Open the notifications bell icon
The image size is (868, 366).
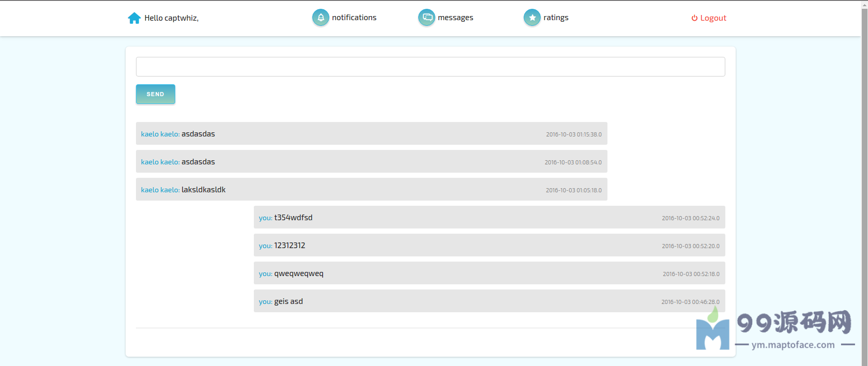point(321,18)
